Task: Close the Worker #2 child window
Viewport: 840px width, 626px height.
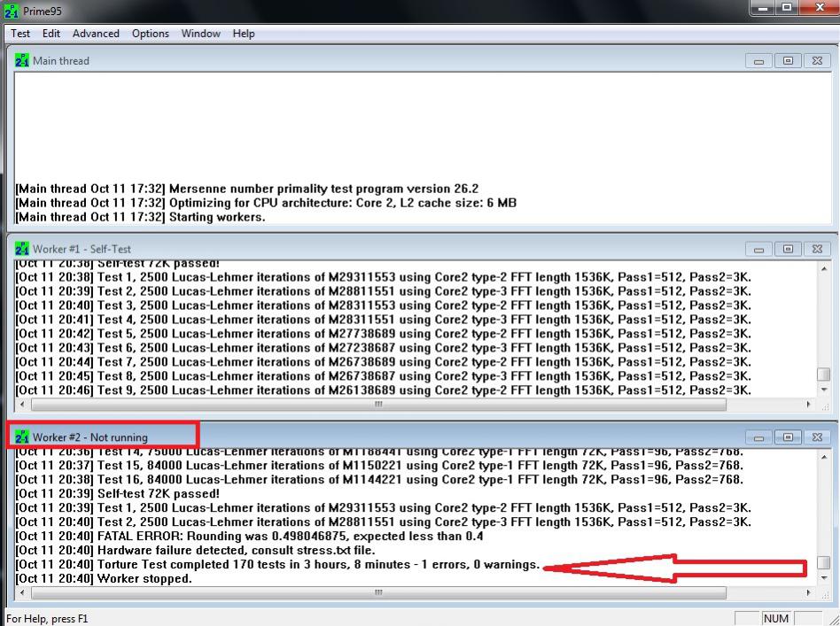Action: click(x=817, y=437)
